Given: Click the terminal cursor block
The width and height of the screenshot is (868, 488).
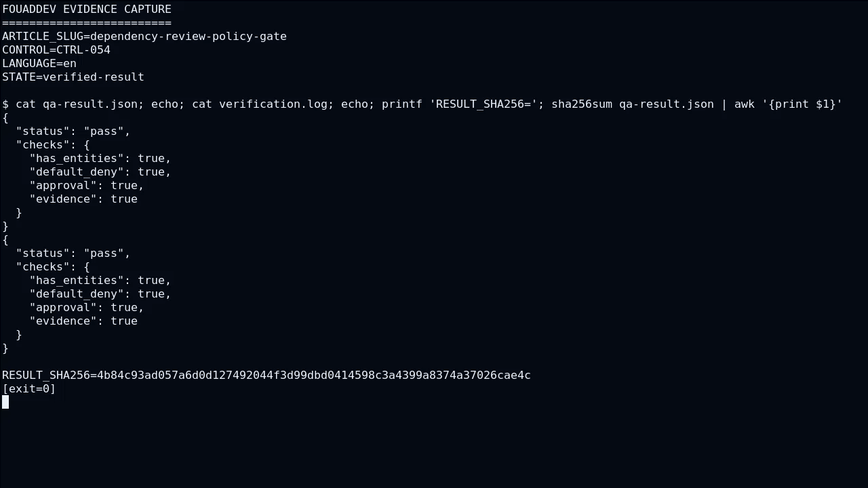Looking at the screenshot, I should coord(5,402).
